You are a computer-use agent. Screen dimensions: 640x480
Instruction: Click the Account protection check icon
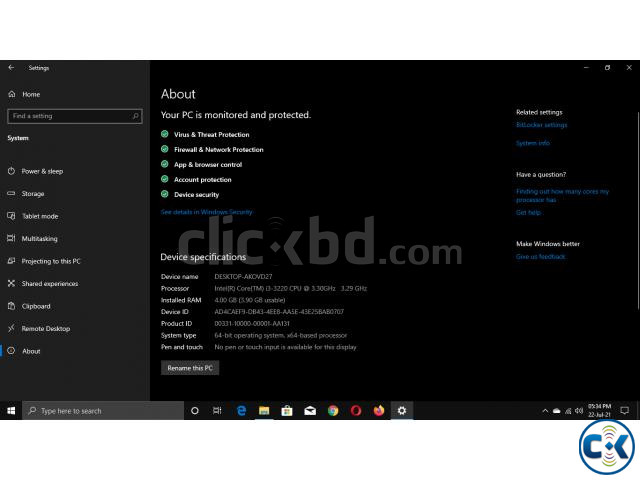(x=164, y=179)
